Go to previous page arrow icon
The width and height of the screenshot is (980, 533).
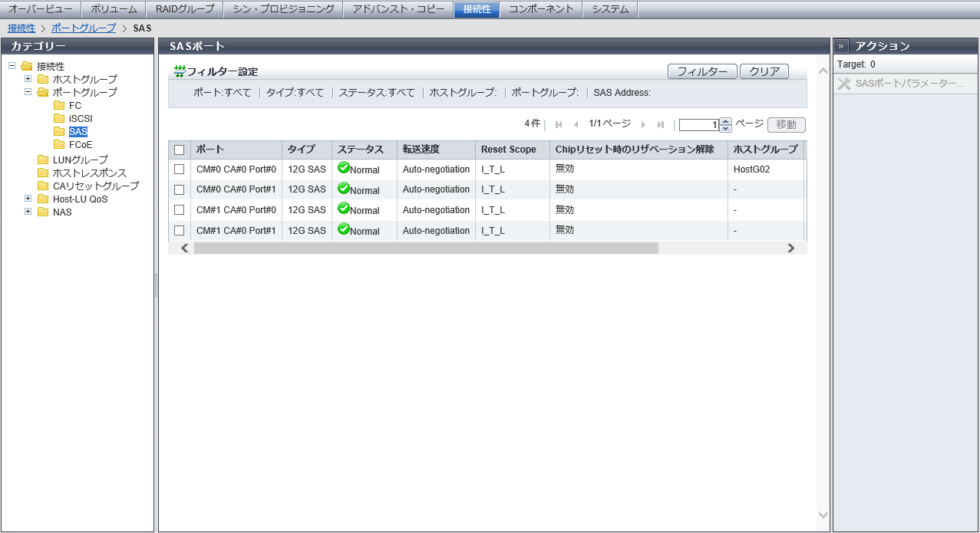click(x=576, y=124)
